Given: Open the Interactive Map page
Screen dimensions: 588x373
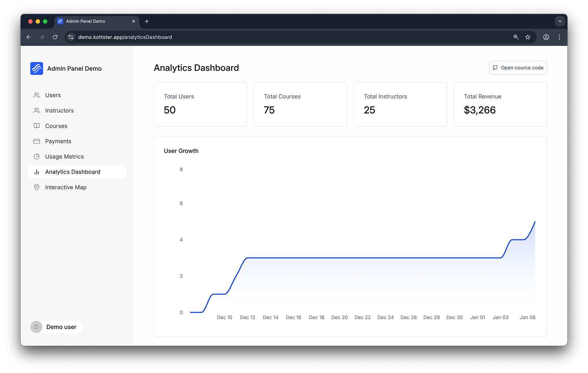Looking at the screenshot, I should point(77,187).
